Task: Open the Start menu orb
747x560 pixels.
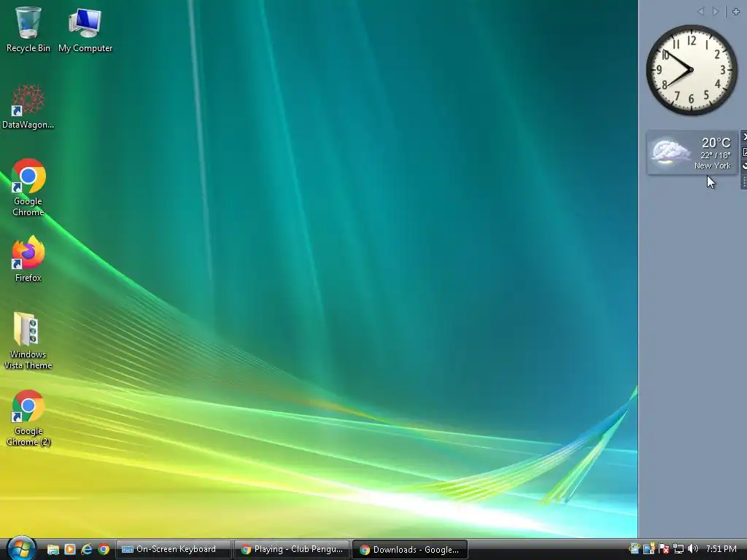Action: click(21, 548)
